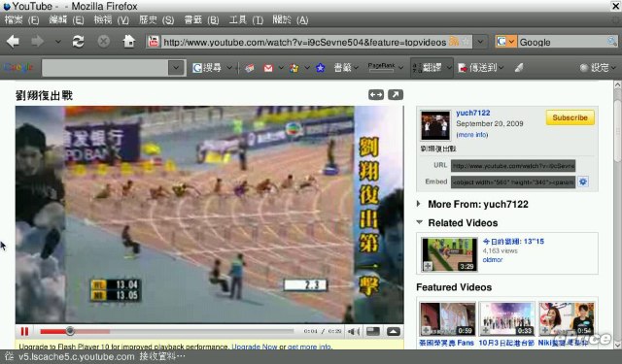Subscribe to yuch7122 channel

tap(570, 117)
